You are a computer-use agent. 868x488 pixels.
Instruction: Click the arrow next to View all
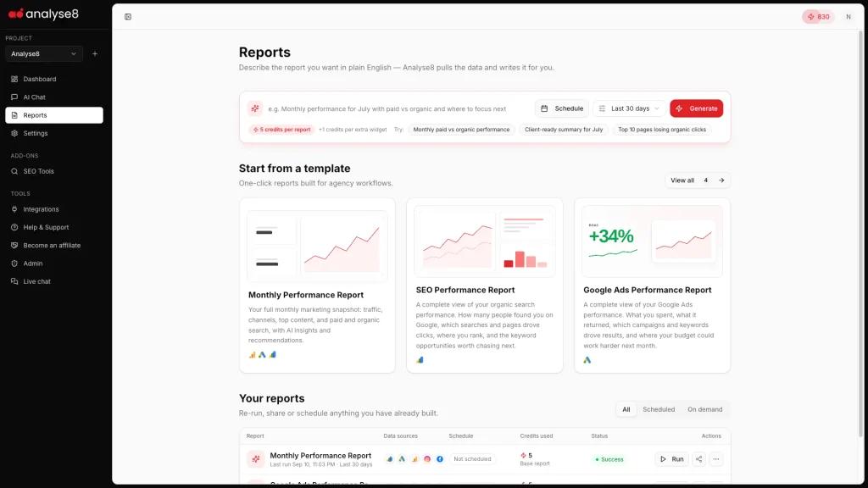coord(721,180)
